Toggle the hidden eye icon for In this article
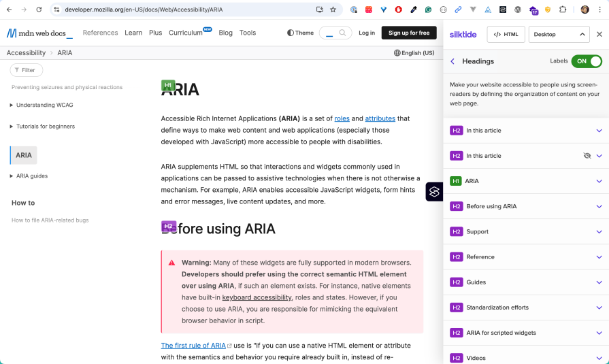The width and height of the screenshot is (609, 364). click(x=587, y=156)
